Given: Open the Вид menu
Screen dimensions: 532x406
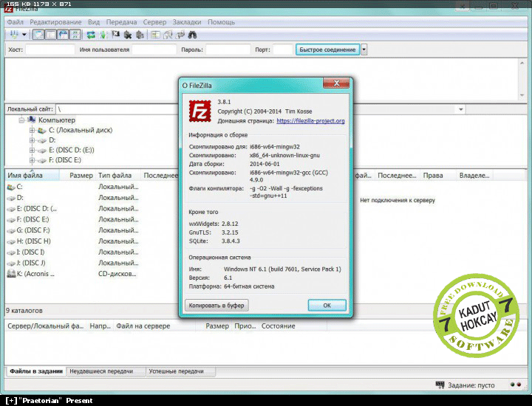Looking at the screenshot, I should point(94,22).
